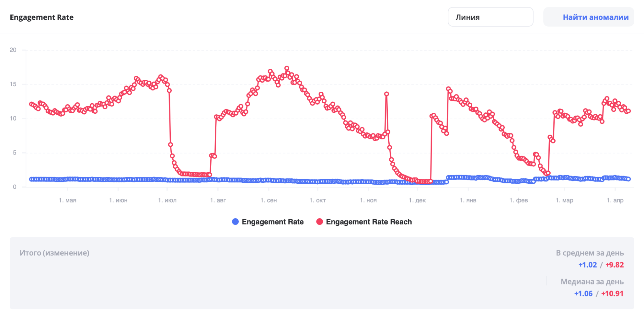Screen dimensions: 644x319
Task: Click the 1. апр x-axis label
Action: [x=615, y=200]
